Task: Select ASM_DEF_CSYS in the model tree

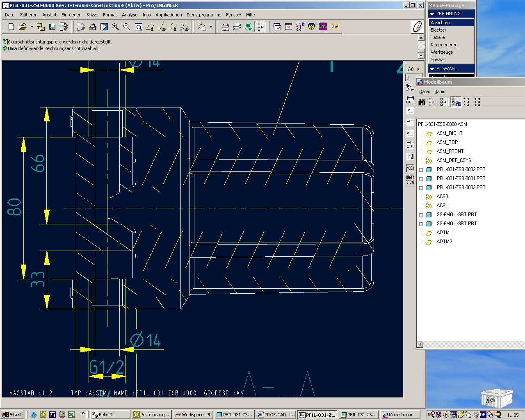Action: [x=454, y=160]
